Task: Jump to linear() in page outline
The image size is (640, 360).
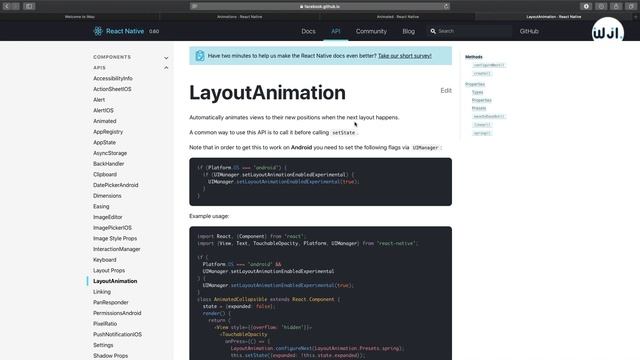Action: (482, 124)
